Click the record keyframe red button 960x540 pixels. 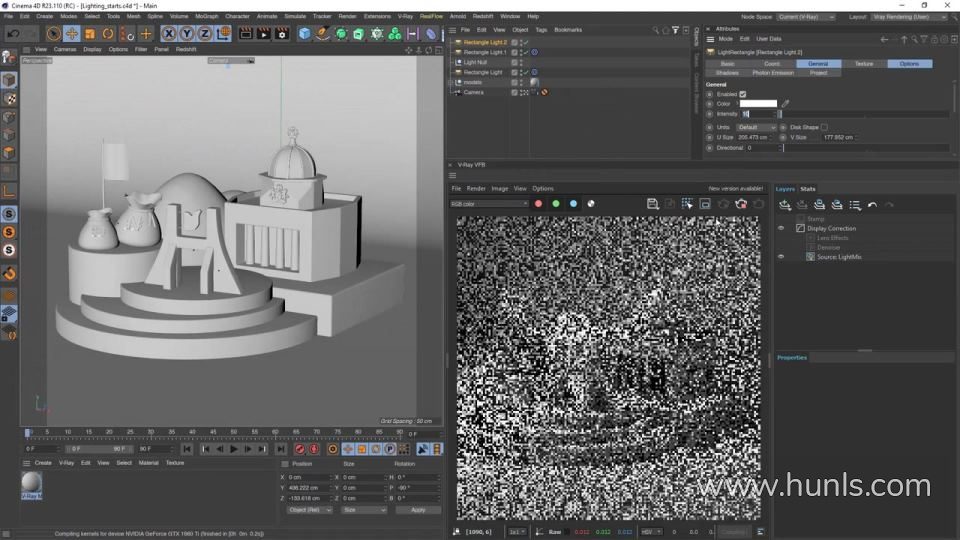299,449
